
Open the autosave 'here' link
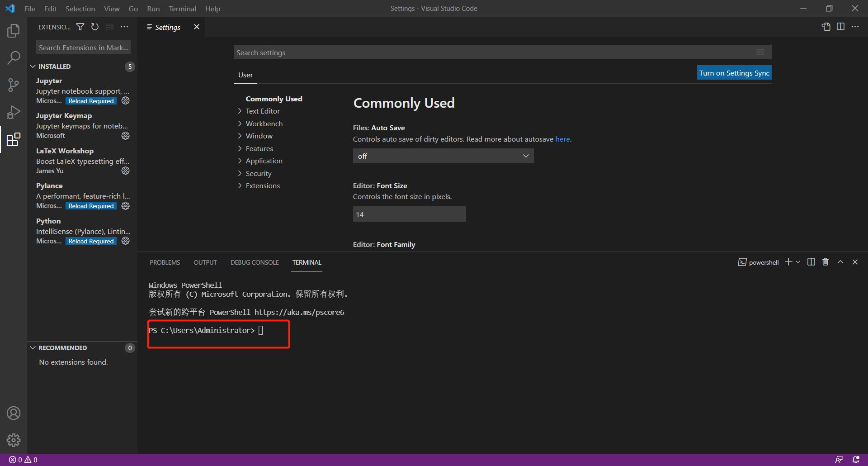pyautogui.click(x=562, y=139)
